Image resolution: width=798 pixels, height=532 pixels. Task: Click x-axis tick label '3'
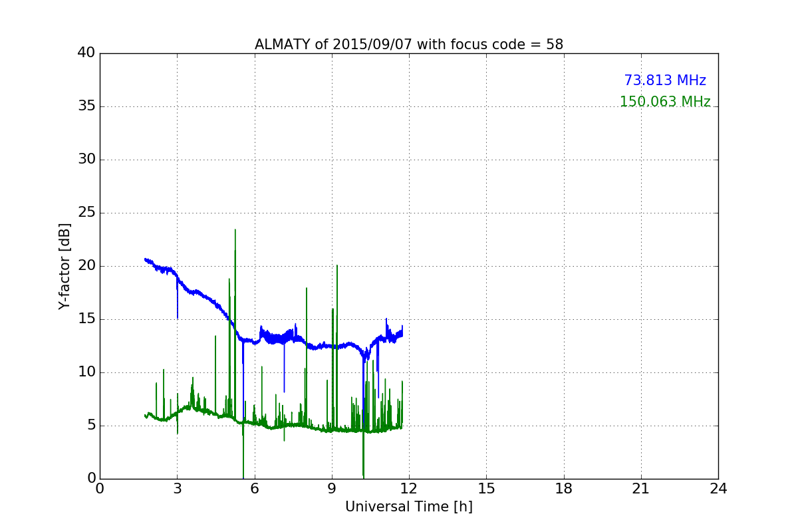(177, 489)
